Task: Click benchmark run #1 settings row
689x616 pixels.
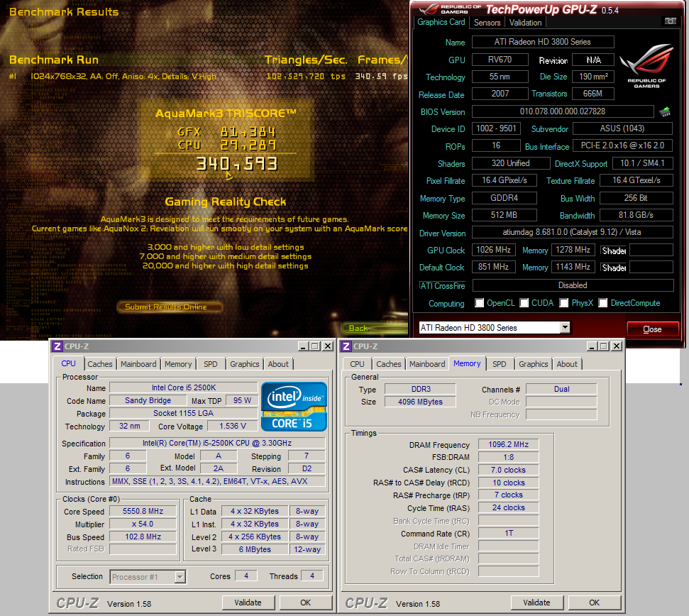Action: click(209, 77)
